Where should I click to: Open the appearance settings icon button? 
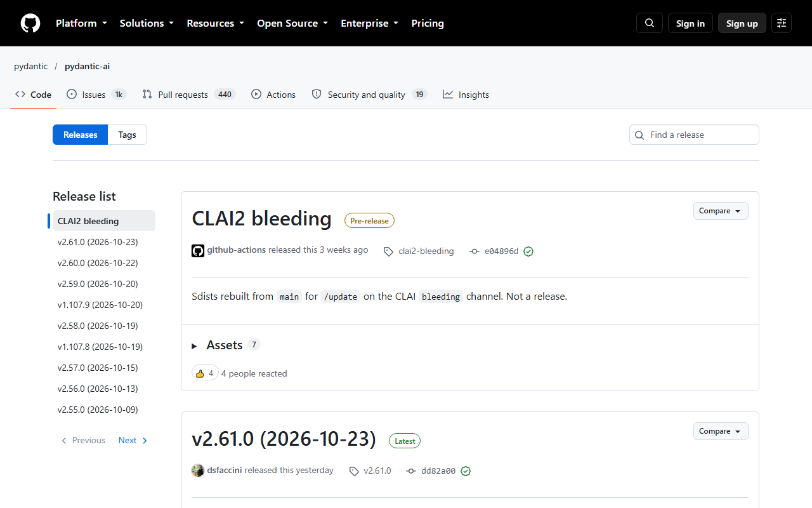pyautogui.click(x=782, y=23)
